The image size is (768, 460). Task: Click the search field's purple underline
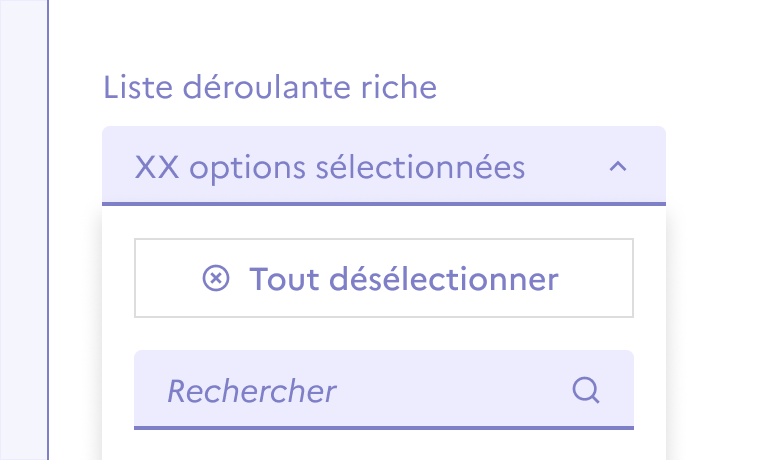coord(383,428)
